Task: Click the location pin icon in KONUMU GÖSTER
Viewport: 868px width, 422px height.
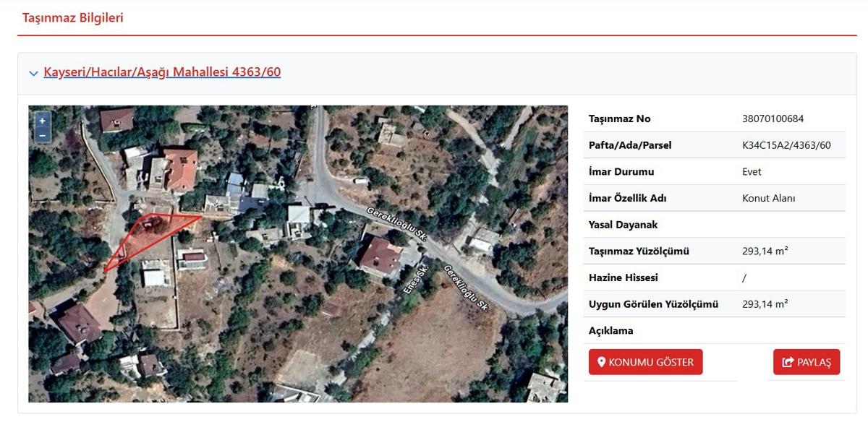Action: (x=601, y=362)
